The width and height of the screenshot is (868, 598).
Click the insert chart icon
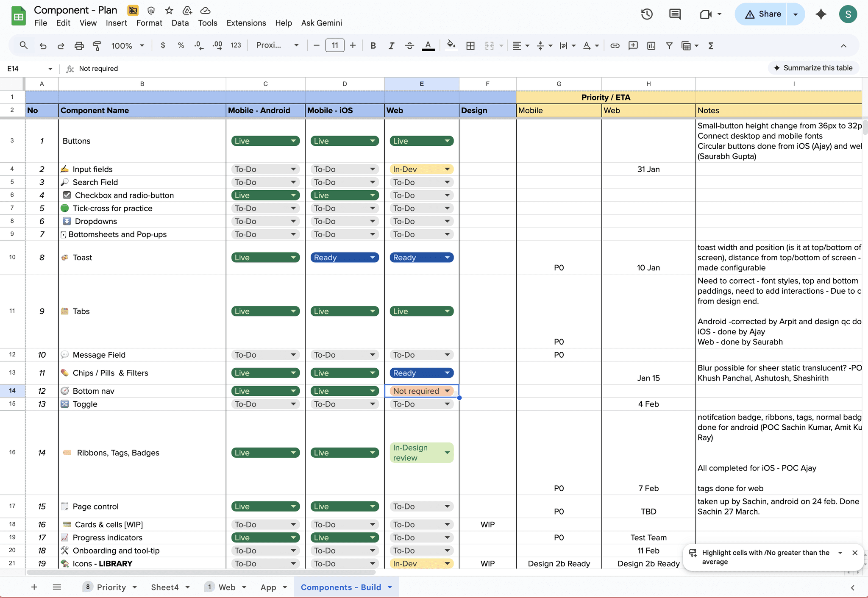coord(651,46)
